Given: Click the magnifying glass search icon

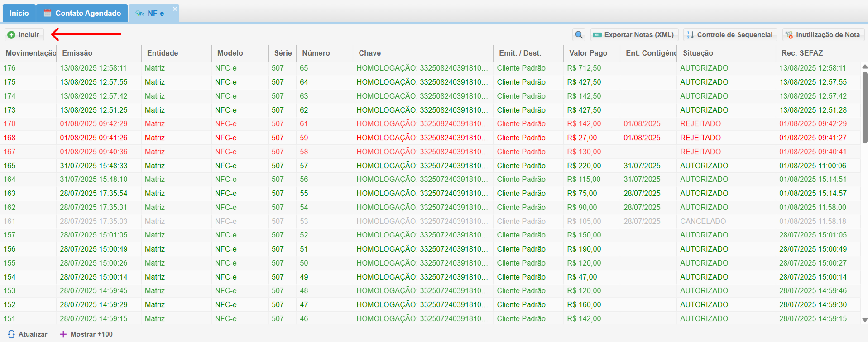Looking at the screenshot, I should [579, 35].
